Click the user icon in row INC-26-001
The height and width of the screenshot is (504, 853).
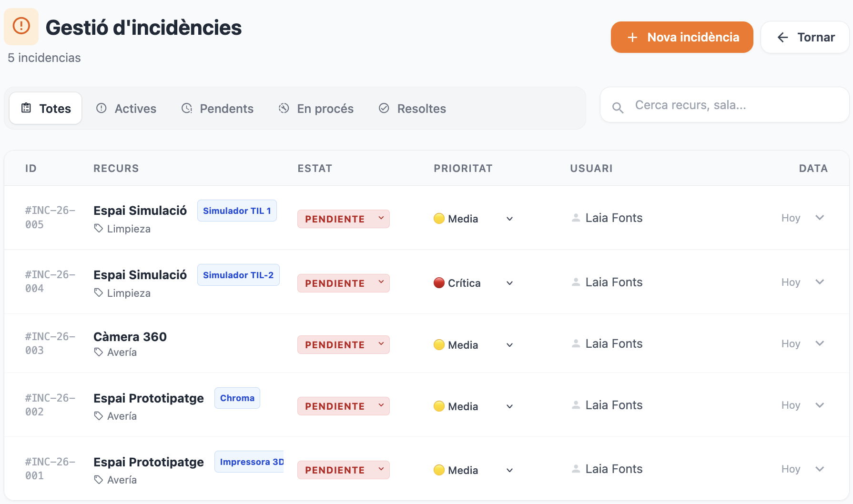pyautogui.click(x=576, y=469)
